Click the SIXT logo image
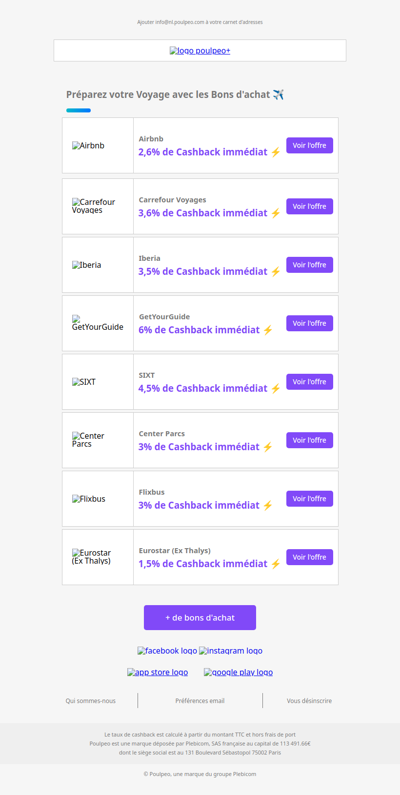 [x=84, y=382]
